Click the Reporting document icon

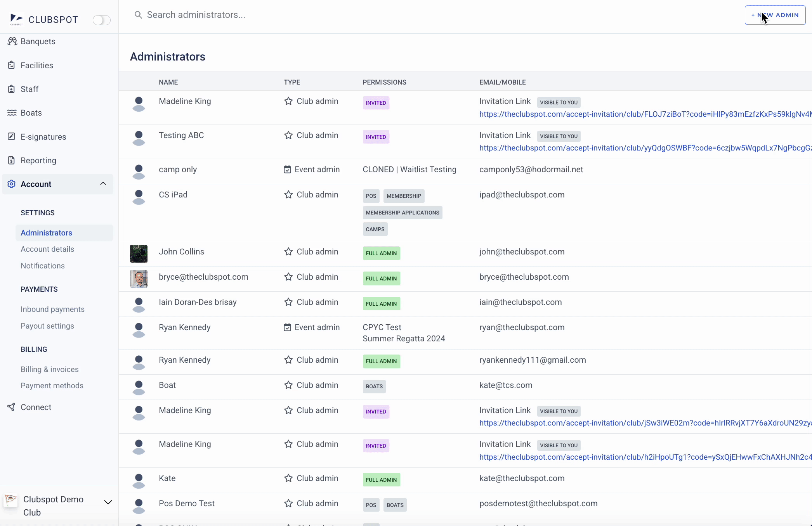(x=12, y=160)
